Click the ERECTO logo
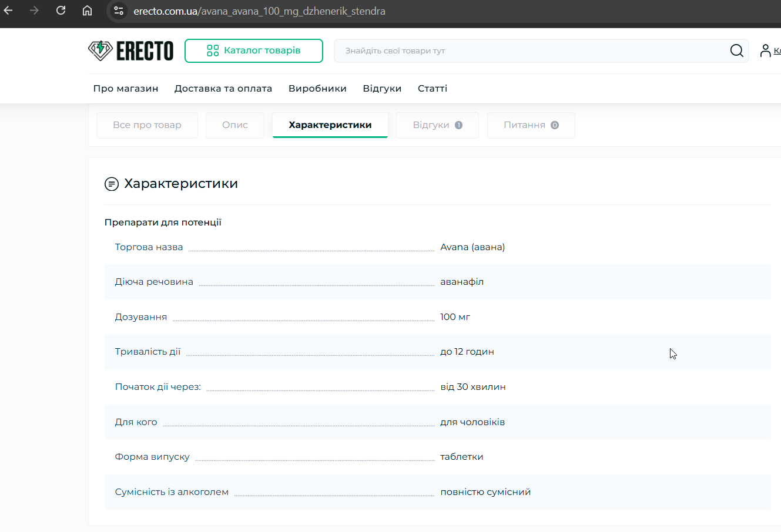 [131, 51]
